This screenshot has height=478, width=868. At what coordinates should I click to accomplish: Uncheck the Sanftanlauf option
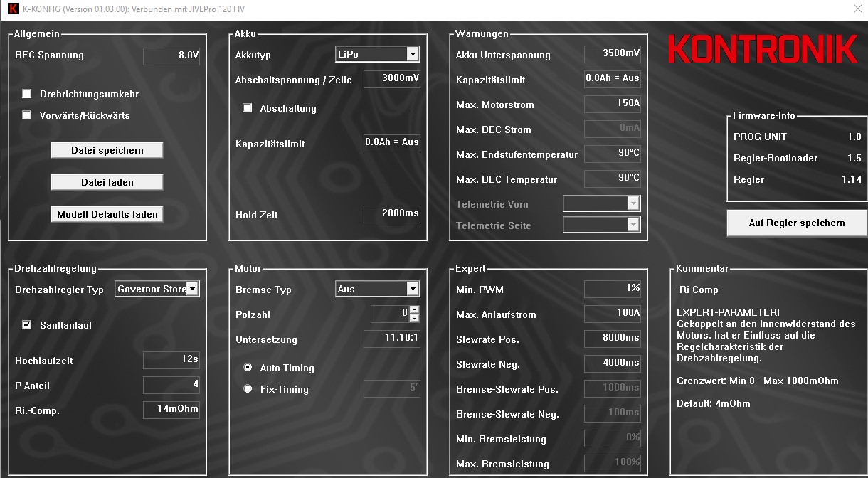point(27,325)
